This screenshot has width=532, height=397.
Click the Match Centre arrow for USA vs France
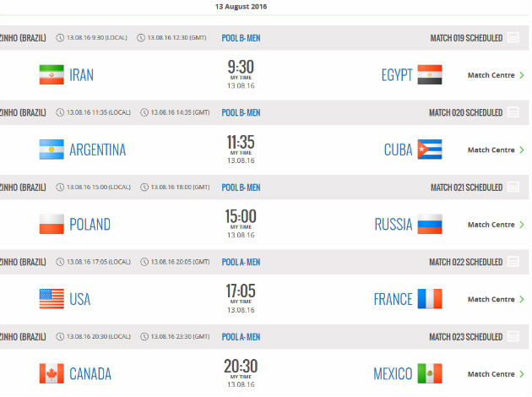522,299
